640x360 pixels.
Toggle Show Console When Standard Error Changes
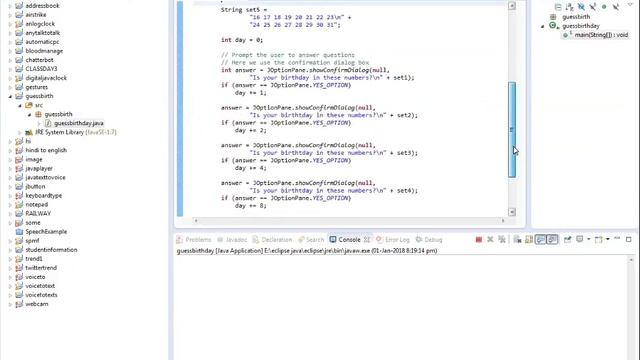click(552, 240)
